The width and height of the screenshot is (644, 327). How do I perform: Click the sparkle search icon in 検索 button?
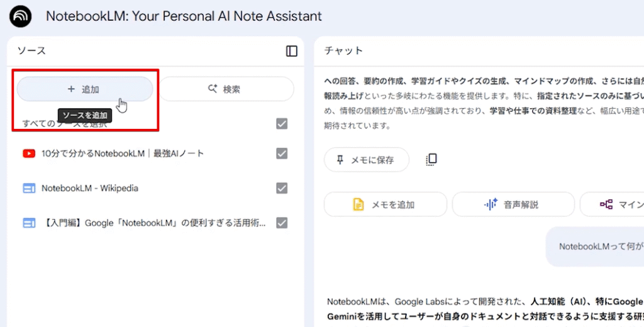click(213, 89)
